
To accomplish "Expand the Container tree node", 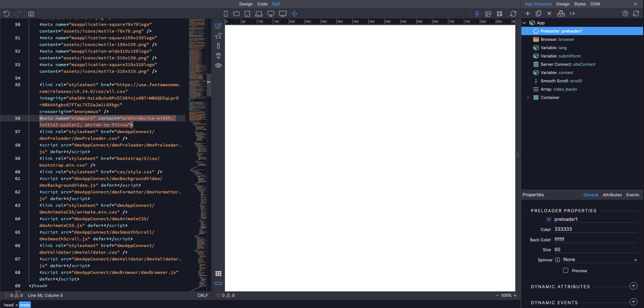I will point(528,97).
